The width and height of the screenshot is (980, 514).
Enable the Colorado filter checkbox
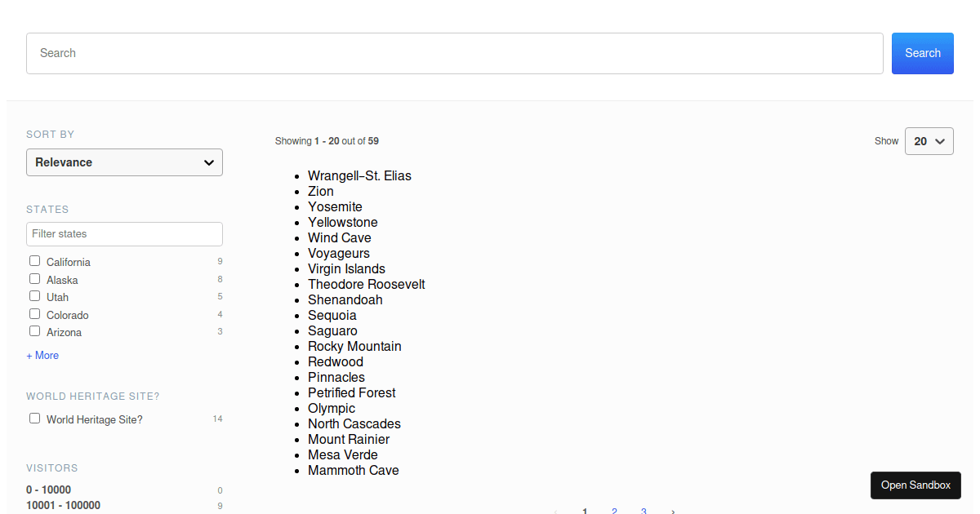coord(34,313)
